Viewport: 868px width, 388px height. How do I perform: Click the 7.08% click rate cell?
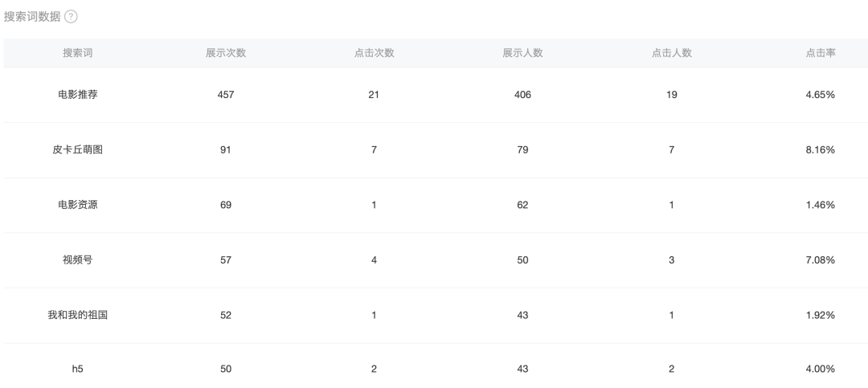point(821,259)
